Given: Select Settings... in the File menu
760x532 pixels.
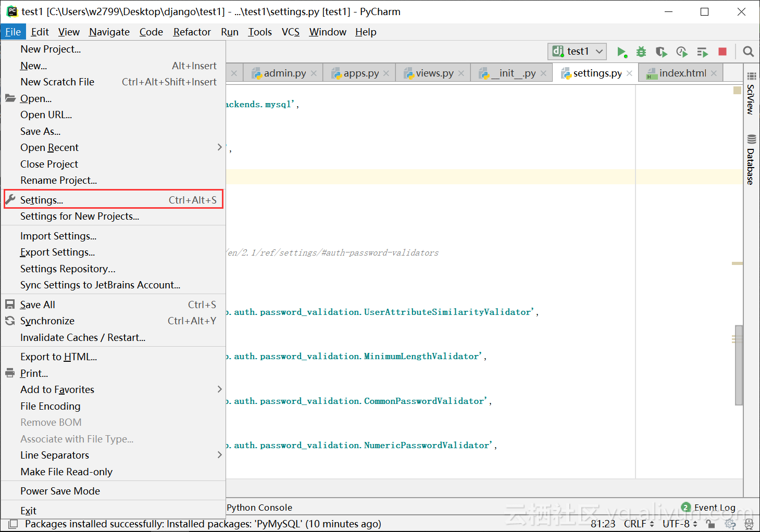Looking at the screenshot, I should tap(114, 200).
